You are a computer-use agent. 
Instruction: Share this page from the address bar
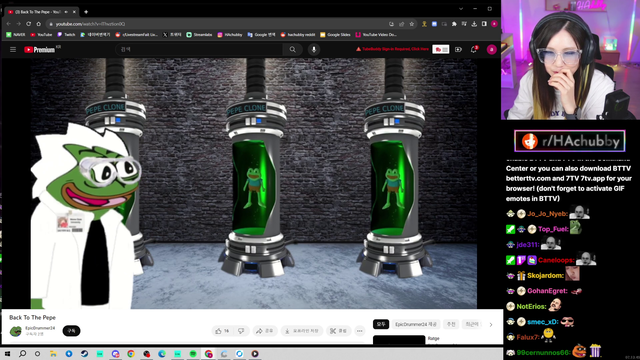click(x=402, y=24)
